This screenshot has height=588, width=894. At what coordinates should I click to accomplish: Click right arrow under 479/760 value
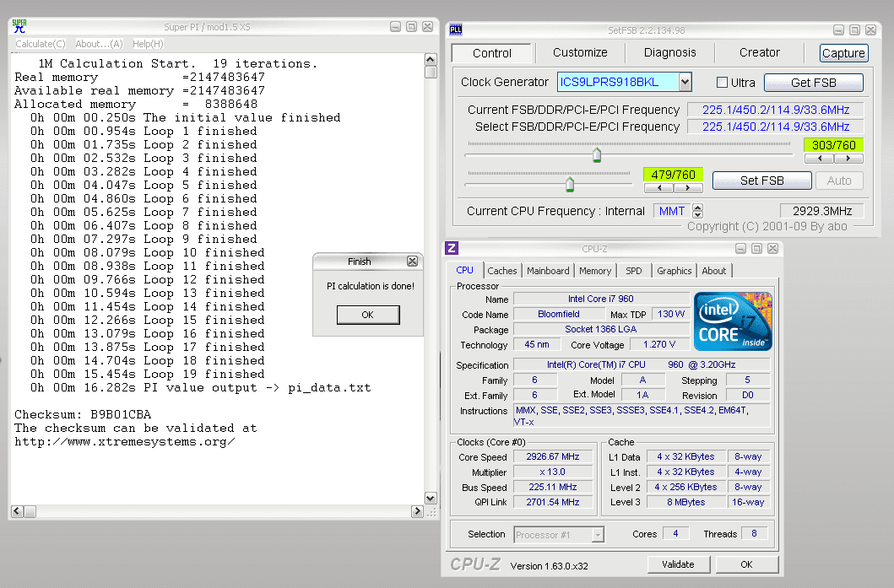coord(688,187)
